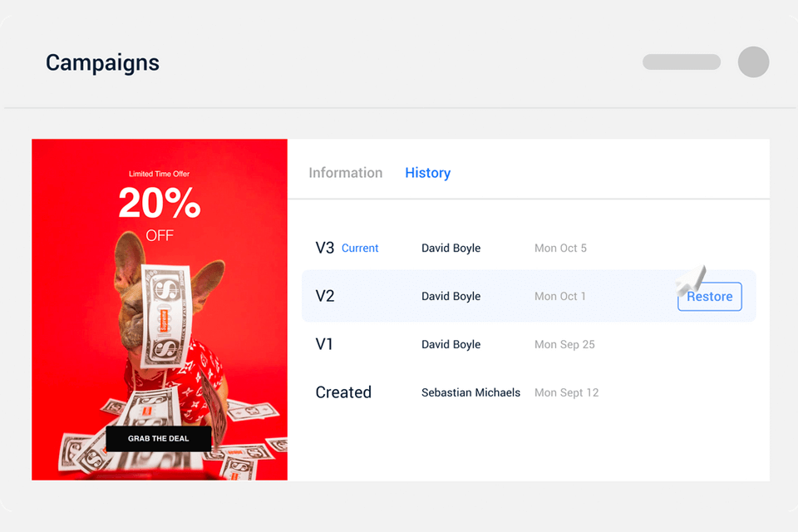Click the Mon Oct 5 date
This screenshot has width=798, height=532.
click(x=560, y=248)
